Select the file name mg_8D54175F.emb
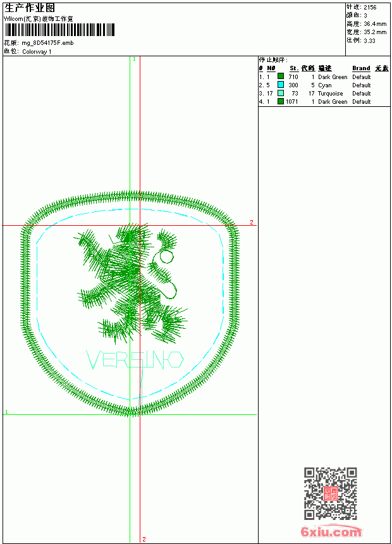This screenshot has width=392, height=544. tap(47, 43)
